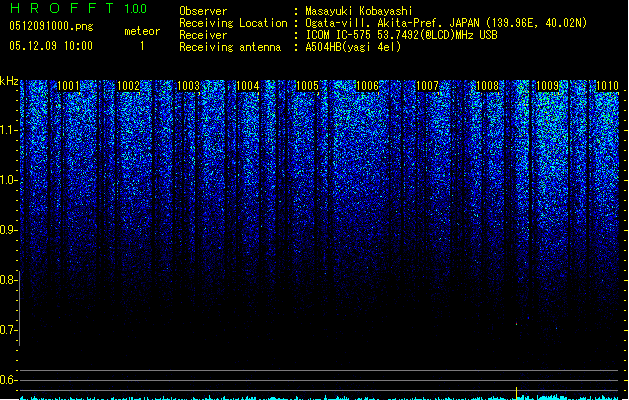The image size is (629, 400).
Task: Click the meteor count value 1
Action: [x=142, y=46]
